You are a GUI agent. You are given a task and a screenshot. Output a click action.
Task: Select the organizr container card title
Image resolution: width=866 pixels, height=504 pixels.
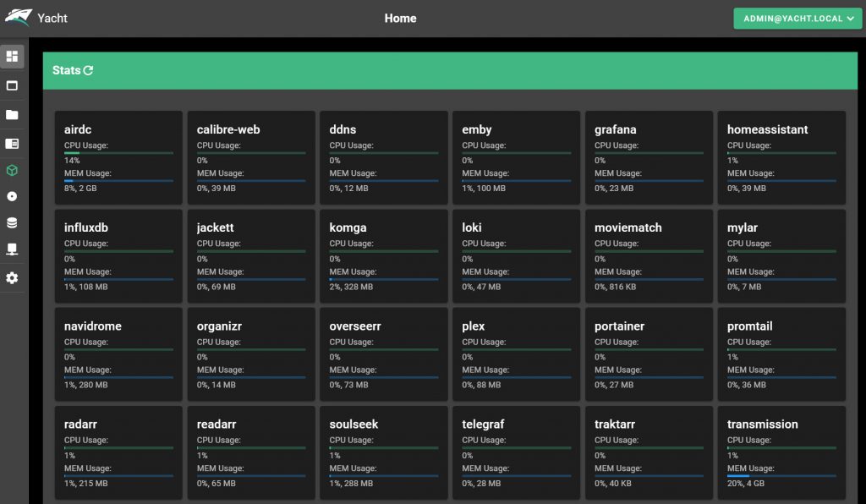[219, 326]
